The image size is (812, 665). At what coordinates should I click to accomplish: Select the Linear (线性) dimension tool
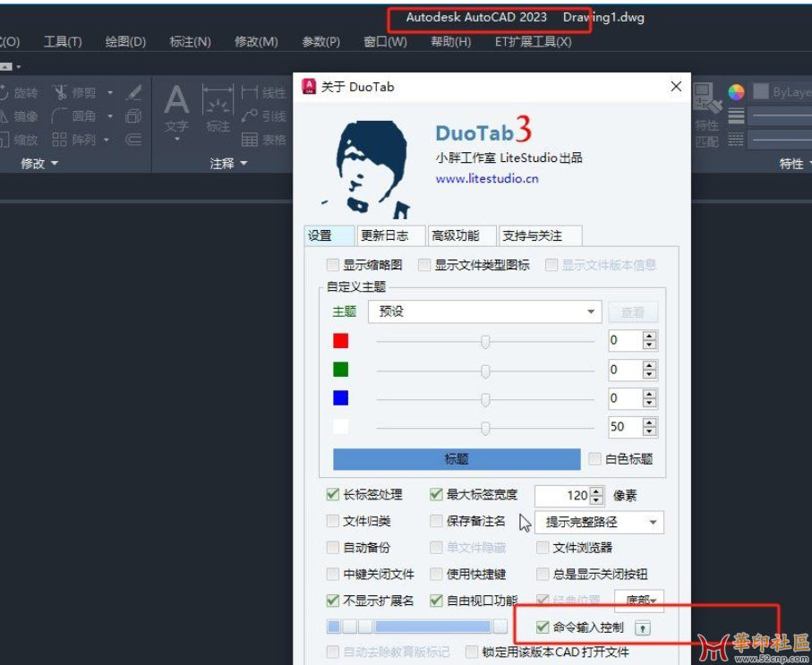(x=263, y=93)
